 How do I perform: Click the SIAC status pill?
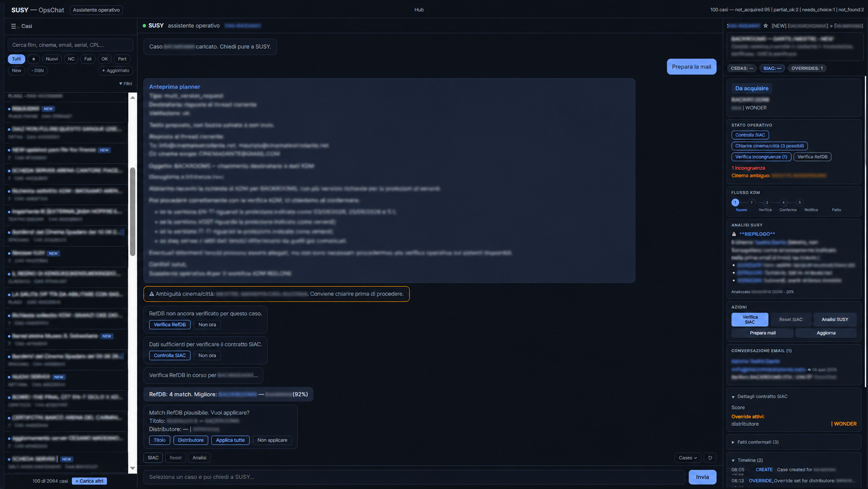772,68
